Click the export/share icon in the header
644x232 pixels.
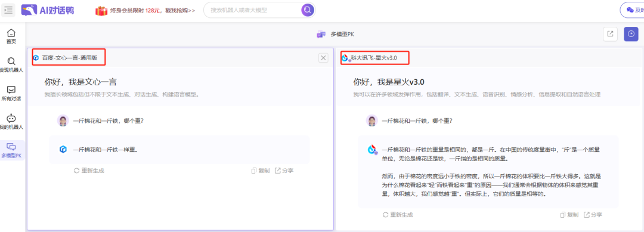610,34
